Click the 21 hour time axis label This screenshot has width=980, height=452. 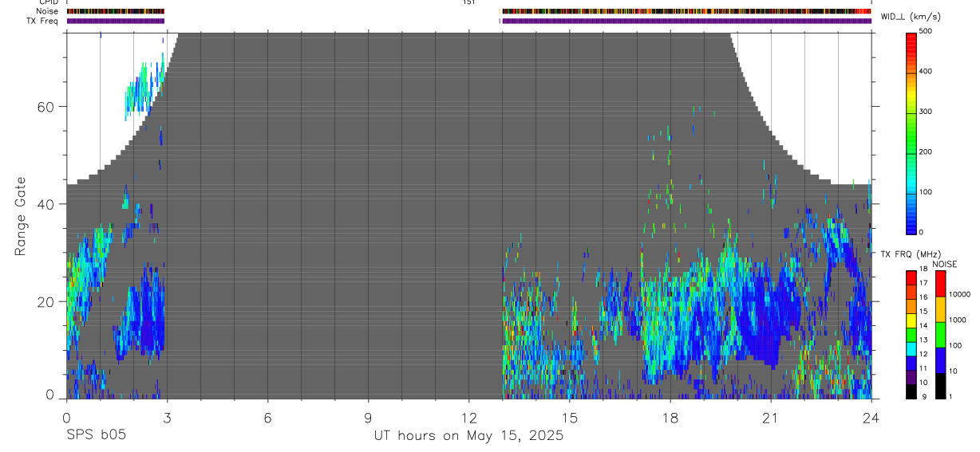[x=771, y=418]
